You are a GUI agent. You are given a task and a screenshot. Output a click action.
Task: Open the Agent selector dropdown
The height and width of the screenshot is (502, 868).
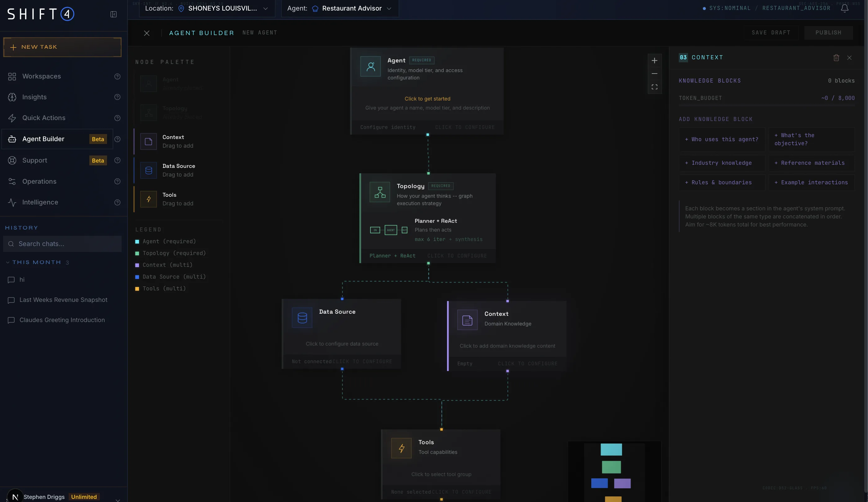tap(340, 8)
